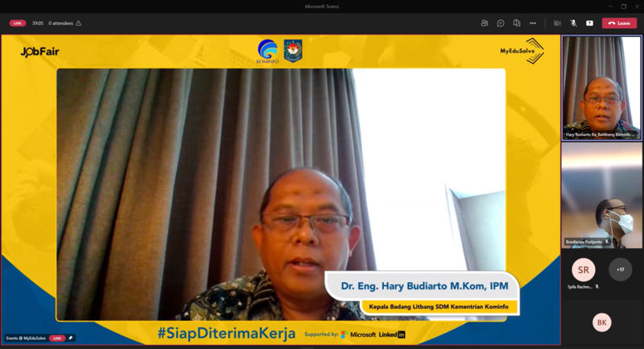Toggle the camera on
The width and height of the screenshot is (644, 349).
click(557, 23)
